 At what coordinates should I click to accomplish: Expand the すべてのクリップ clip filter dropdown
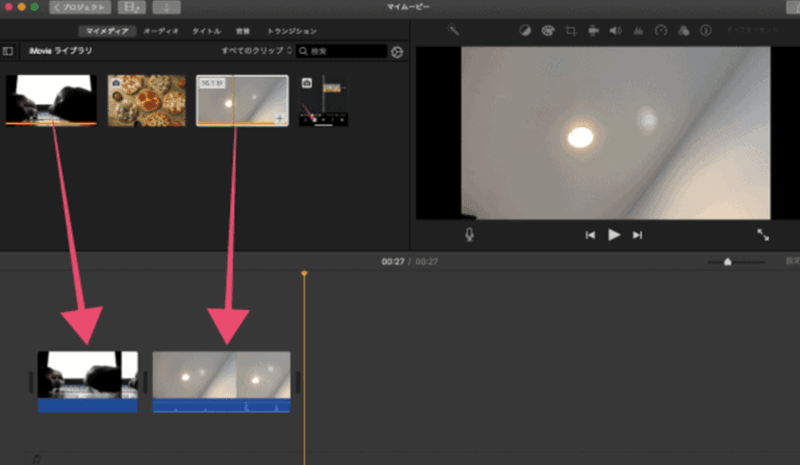tap(257, 51)
